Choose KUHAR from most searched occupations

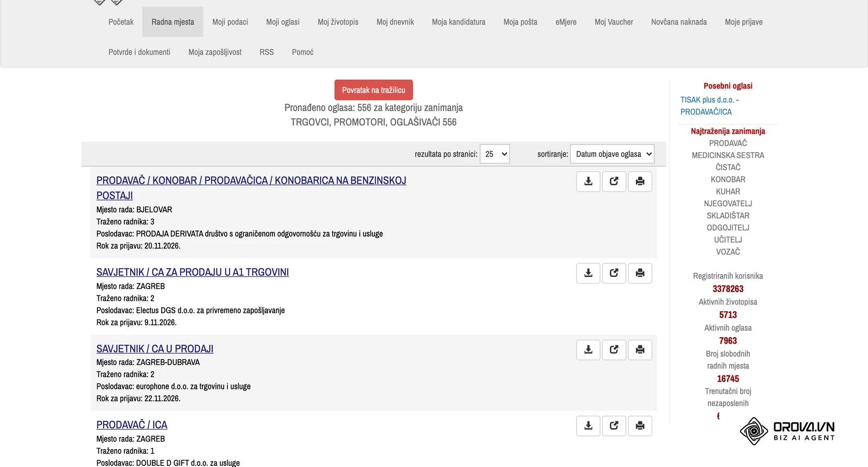point(728,192)
